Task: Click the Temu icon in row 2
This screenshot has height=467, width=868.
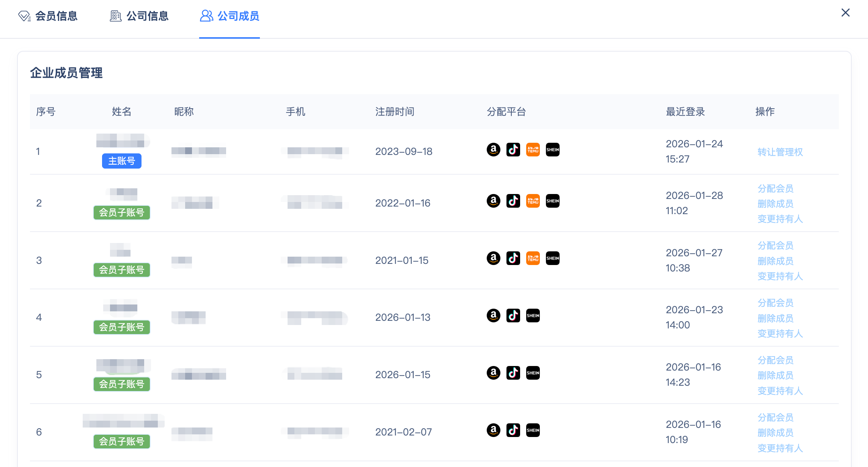Action: coord(533,201)
